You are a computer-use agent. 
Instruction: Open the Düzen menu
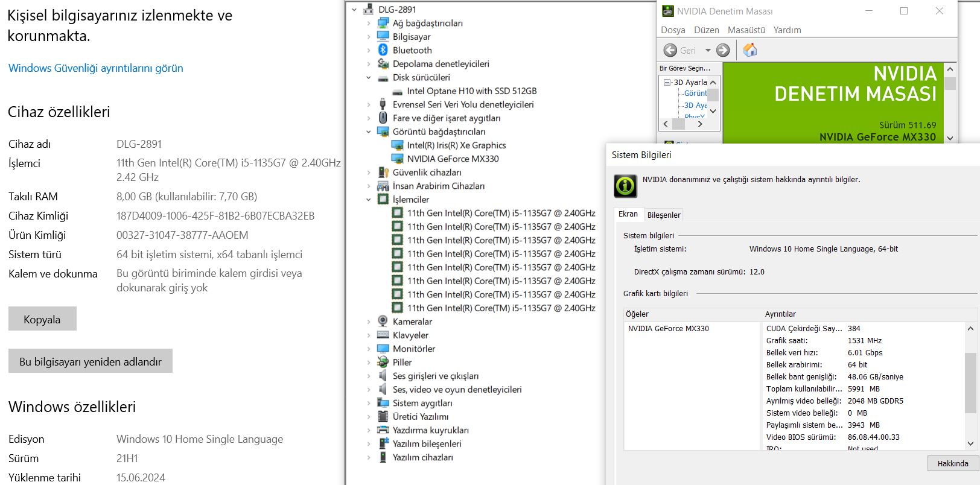(707, 30)
